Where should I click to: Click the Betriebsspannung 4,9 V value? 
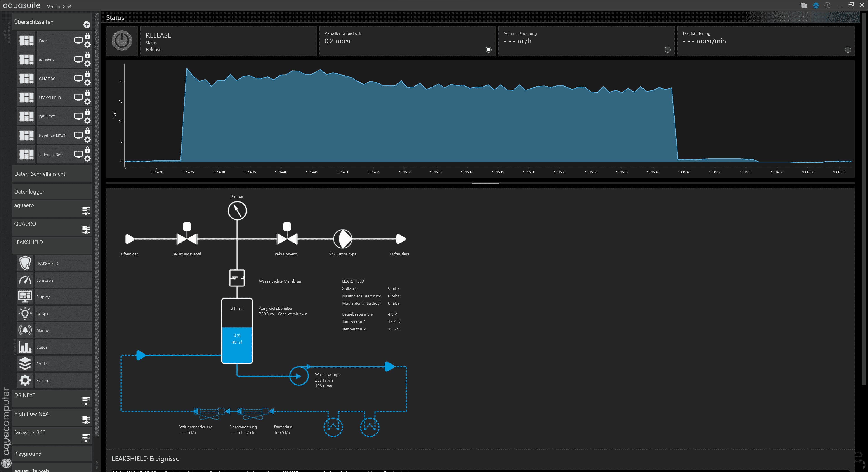[x=393, y=314]
